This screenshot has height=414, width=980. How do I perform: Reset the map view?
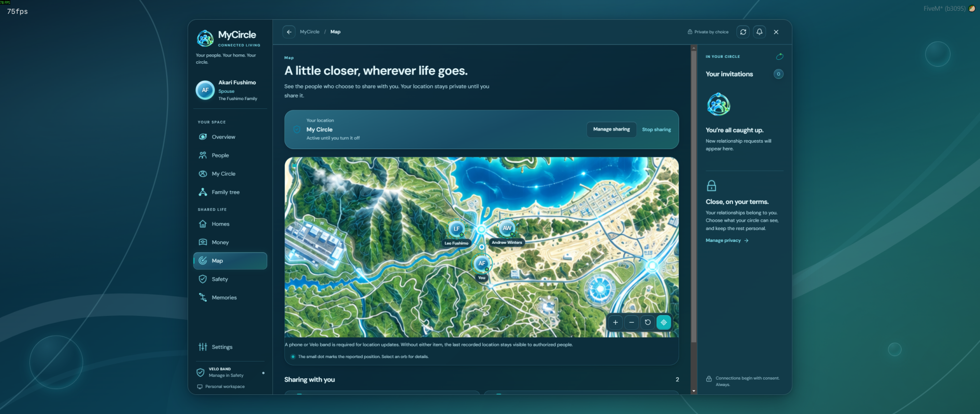[x=648, y=322]
